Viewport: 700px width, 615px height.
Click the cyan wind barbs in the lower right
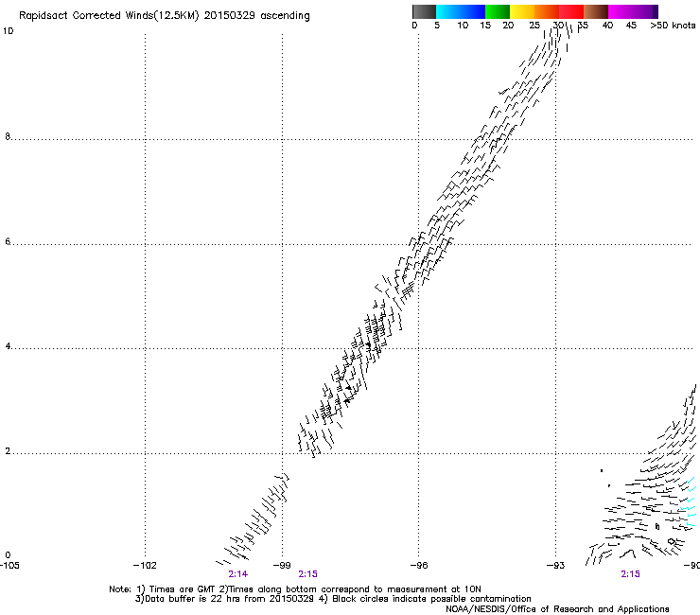[688, 501]
